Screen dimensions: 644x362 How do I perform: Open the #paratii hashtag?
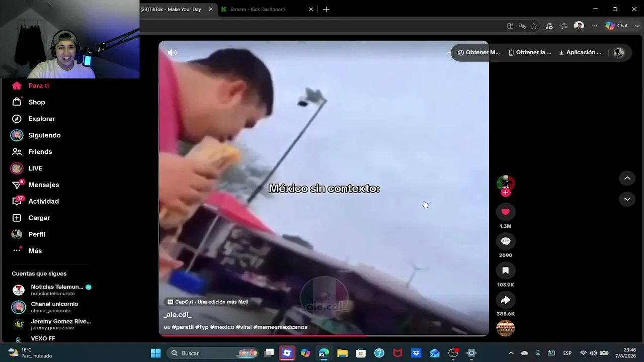[x=183, y=327]
